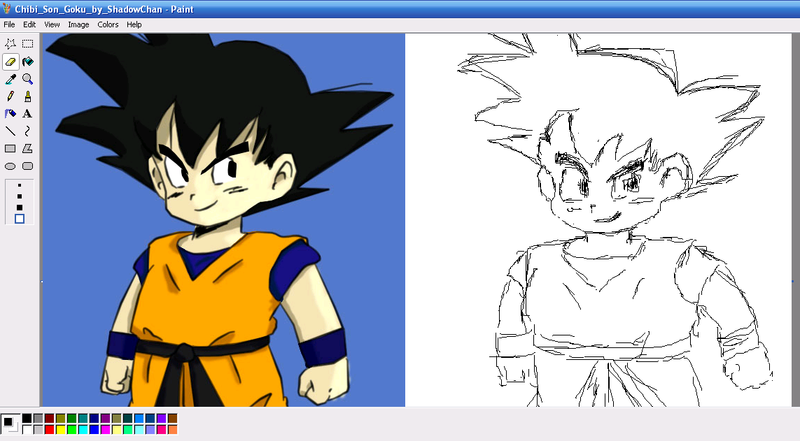The width and height of the screenshot is (800, 441).
Task: Pick the maroon dark red swatch
Action: coord(49,418)
